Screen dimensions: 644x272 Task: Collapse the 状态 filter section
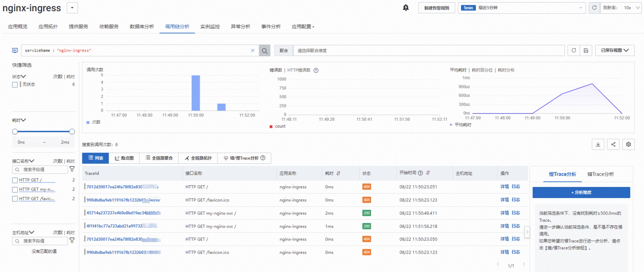(19, 76)
